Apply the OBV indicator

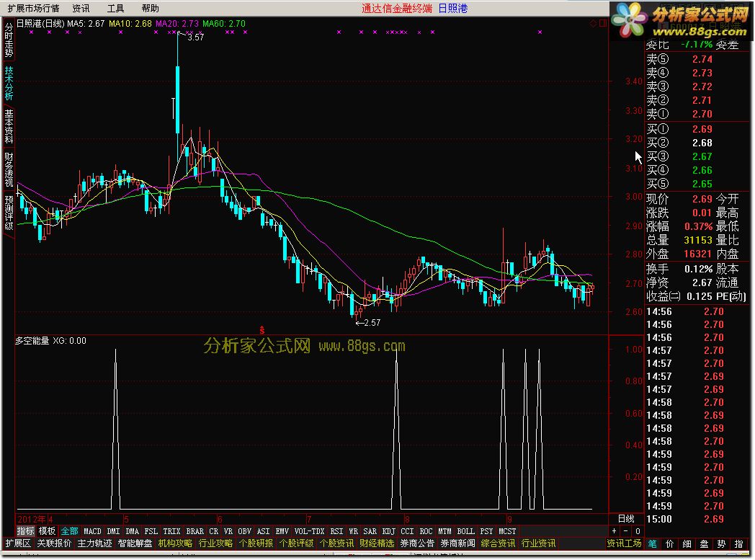245,531
